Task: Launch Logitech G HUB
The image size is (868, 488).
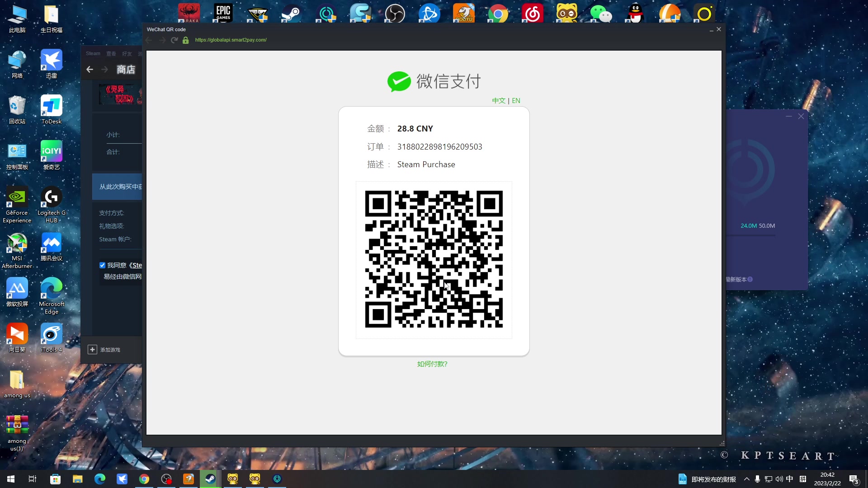Action: pos(52,205)
